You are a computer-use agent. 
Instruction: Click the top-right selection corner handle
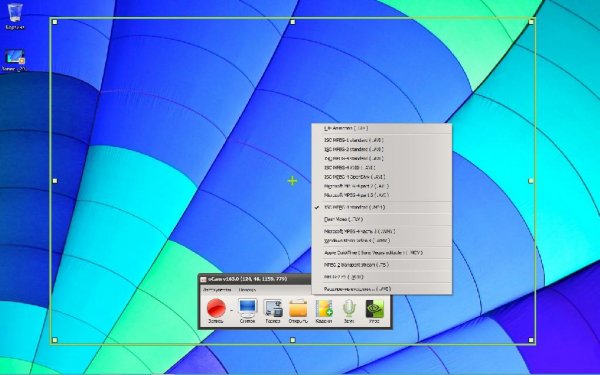click(x=531, y=22)
